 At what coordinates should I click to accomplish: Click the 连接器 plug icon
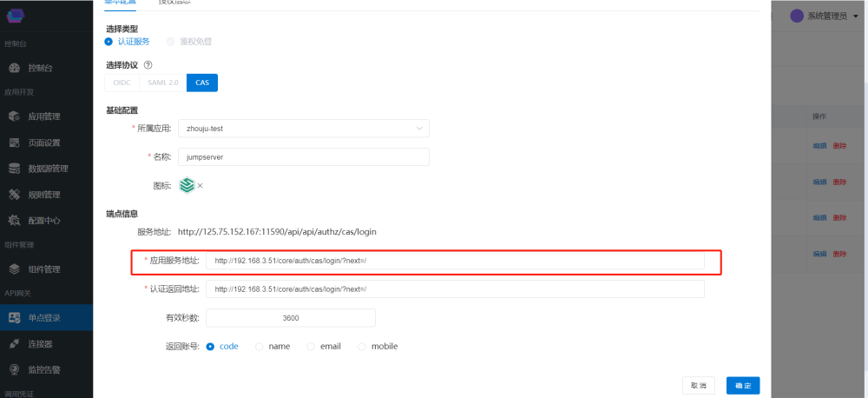15,344
